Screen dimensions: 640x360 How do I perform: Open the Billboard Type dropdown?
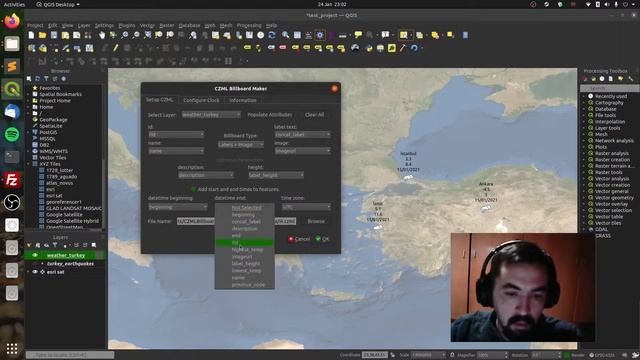click(241, 144)
